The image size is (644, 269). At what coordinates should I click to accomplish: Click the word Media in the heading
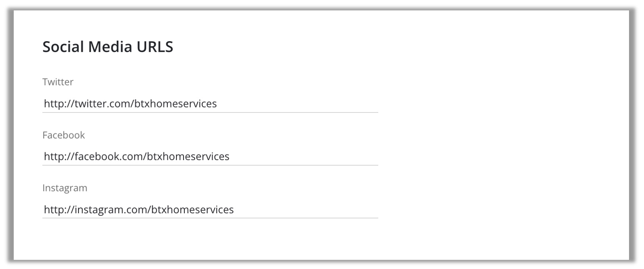[x=106, y=47]
